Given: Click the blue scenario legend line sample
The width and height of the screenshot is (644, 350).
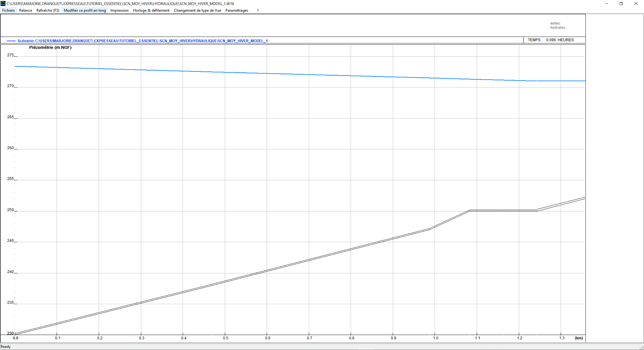Looking at the screenshot, I should 11,41.
